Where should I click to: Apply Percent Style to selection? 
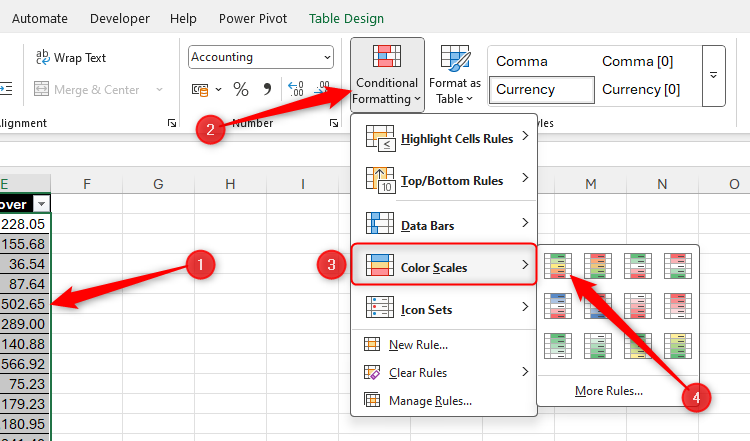point(241,90)
